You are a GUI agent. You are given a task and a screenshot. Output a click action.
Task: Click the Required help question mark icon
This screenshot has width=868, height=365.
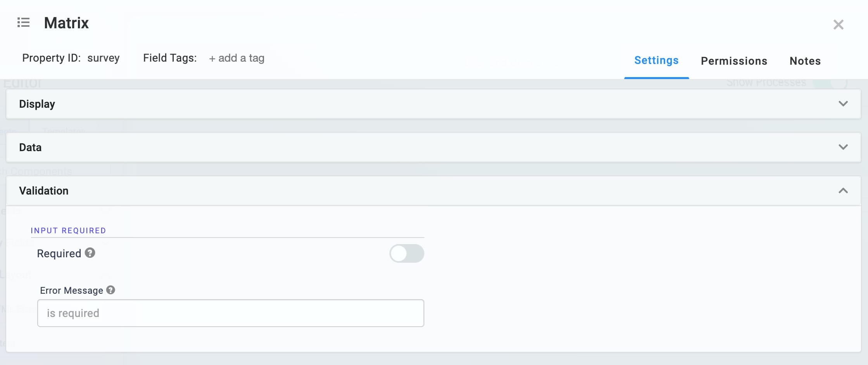[x=90, y=253]
